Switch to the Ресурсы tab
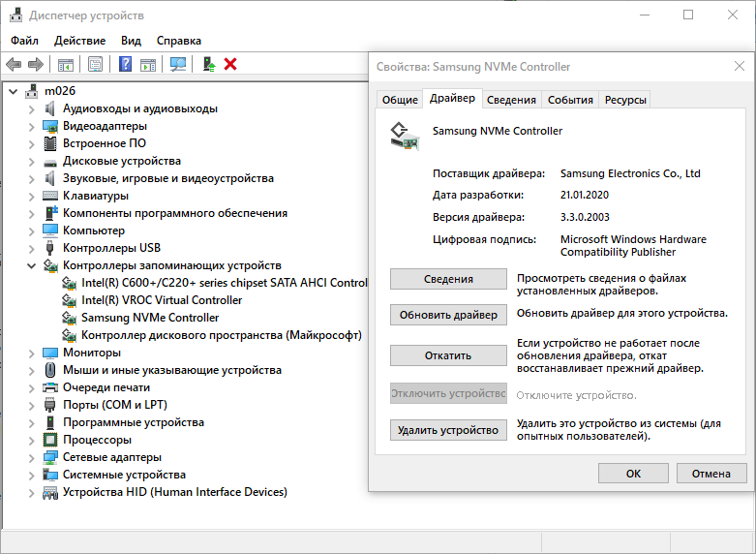Screen dimensions: 756x554 [625, 100]
